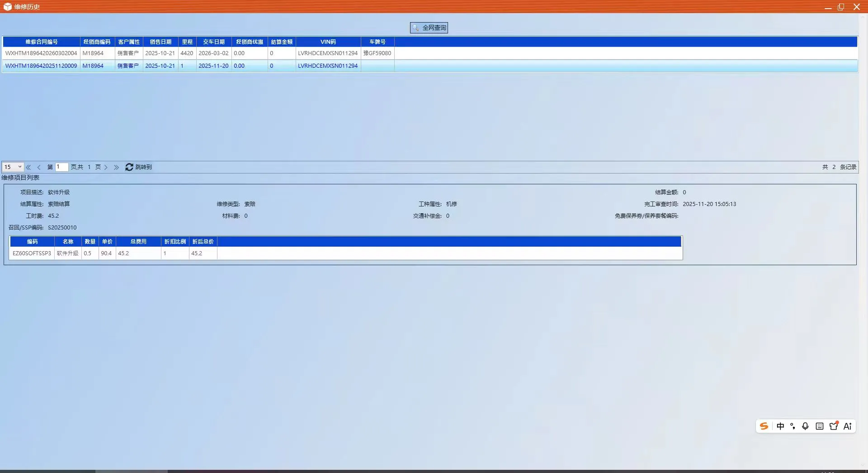Screen dimensions: 868x473
Task: Click the VIN码 column header
Action: pyautogui.click(x=328, y=42)
